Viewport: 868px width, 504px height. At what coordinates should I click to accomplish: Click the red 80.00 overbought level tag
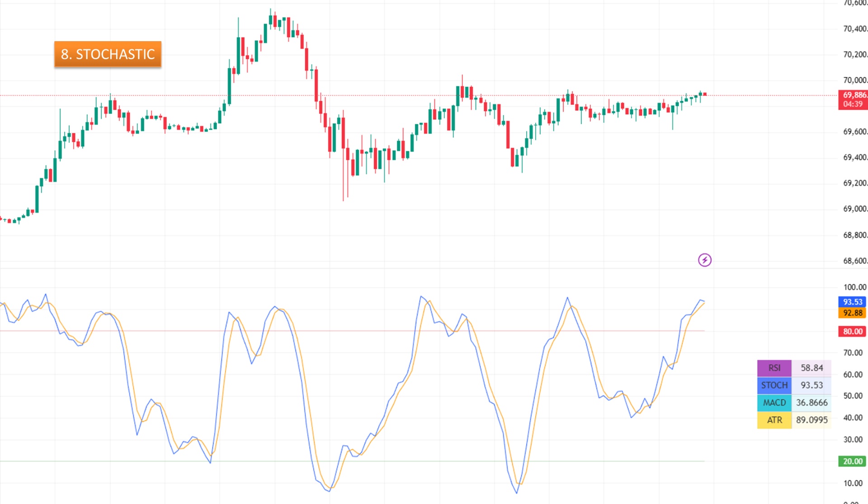852,331
